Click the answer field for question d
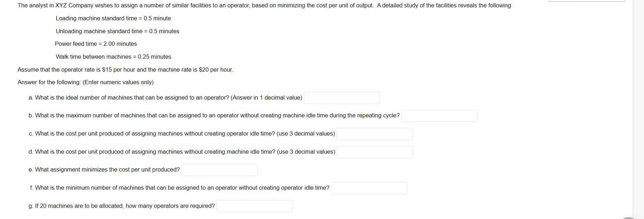Image resolution: width=644 pixels, height=219 pixels. (374, 152)
